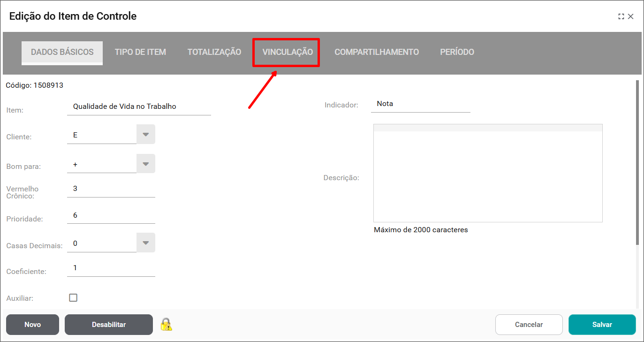Click the Cancelar button
This screenshot has height=342, width=644.
pos(529,325)
